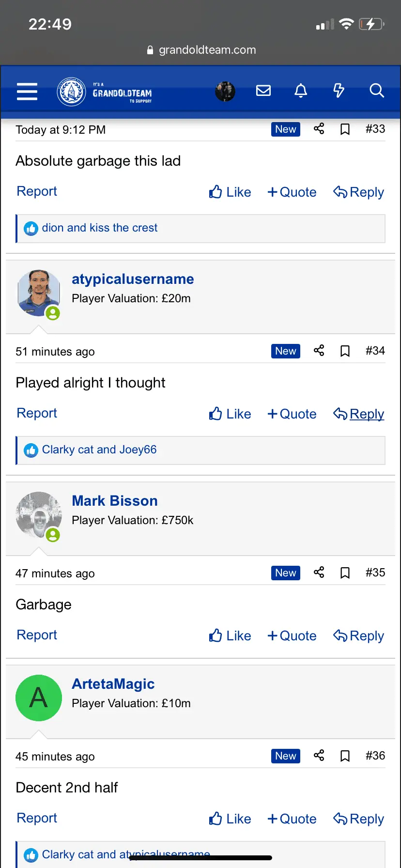Open the search magnifier icon
Screen dimensions: 401x868
(376, 91)
